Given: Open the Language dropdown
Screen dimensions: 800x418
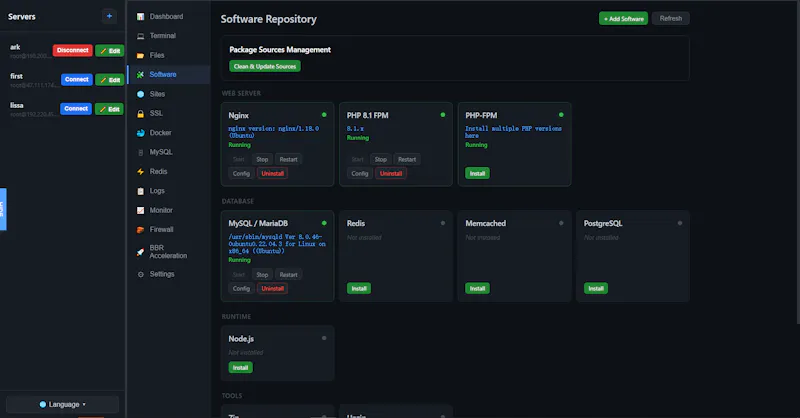Looking at the screenshot, I should tap(62, 404).
